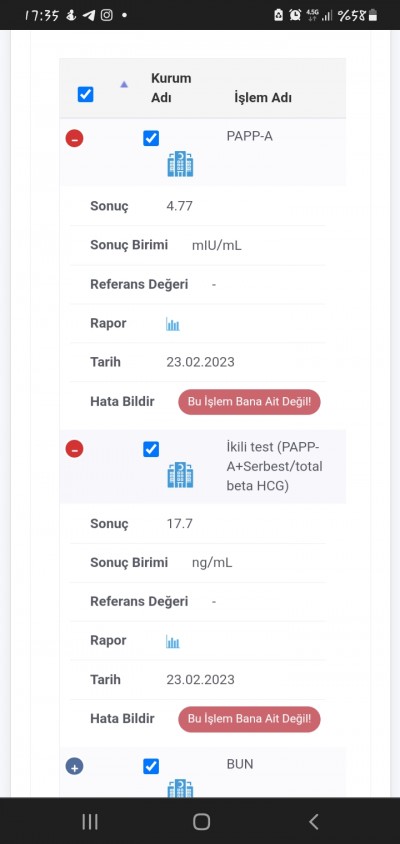Image resolution: width=400 pixels, height=844 pixels.
Task: Toggle the select-all checkbox in the header
Action: pos(86,95)
